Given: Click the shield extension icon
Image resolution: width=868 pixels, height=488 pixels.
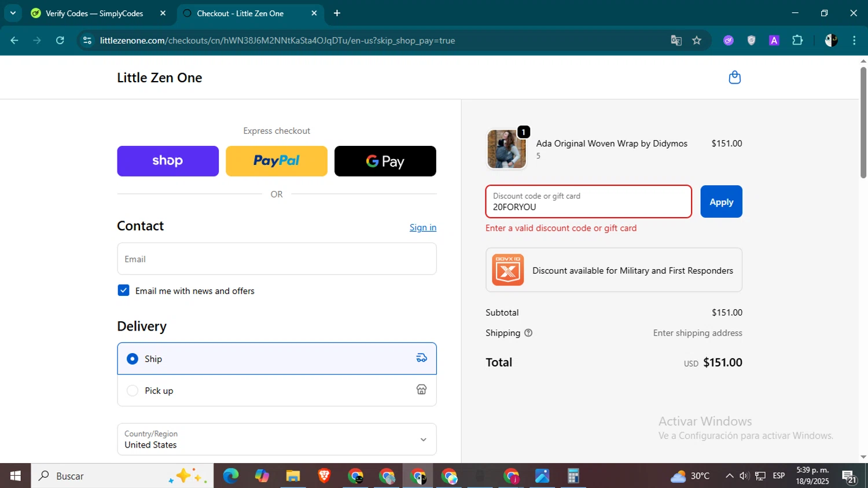Looking at the screenshot, I should [x=751, y=41].
